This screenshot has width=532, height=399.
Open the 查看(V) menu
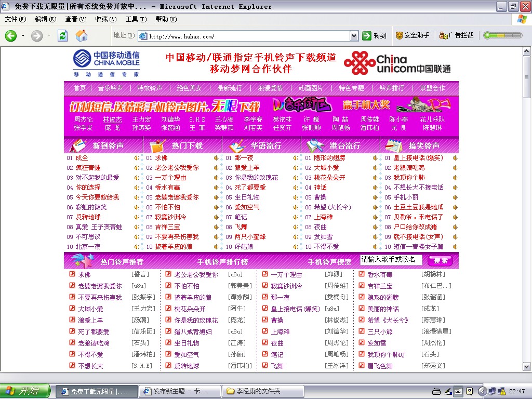[x=76, y=19]
